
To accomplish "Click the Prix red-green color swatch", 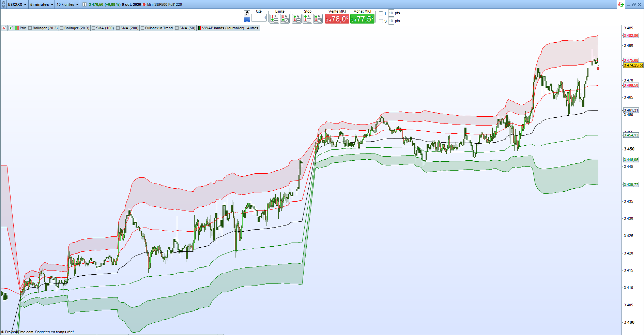I will coord(17,28).
